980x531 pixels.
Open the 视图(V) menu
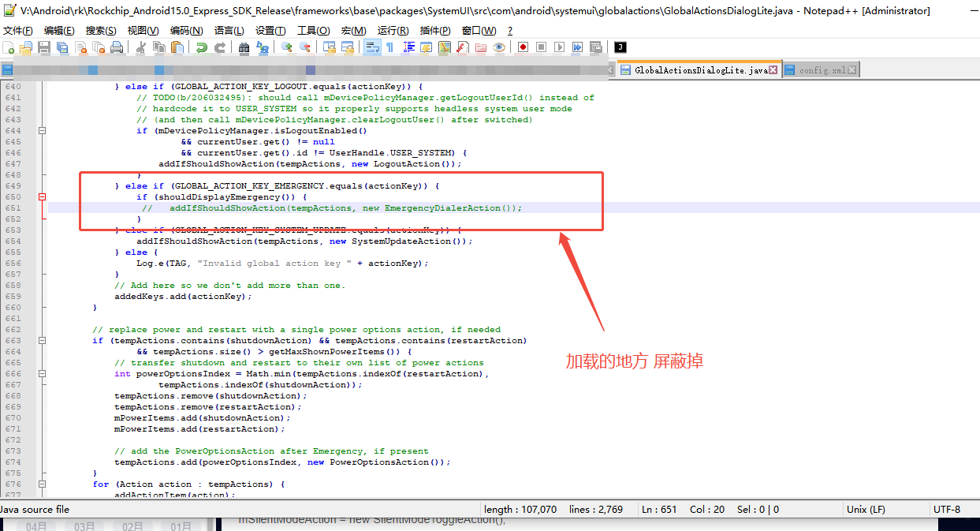143,31
